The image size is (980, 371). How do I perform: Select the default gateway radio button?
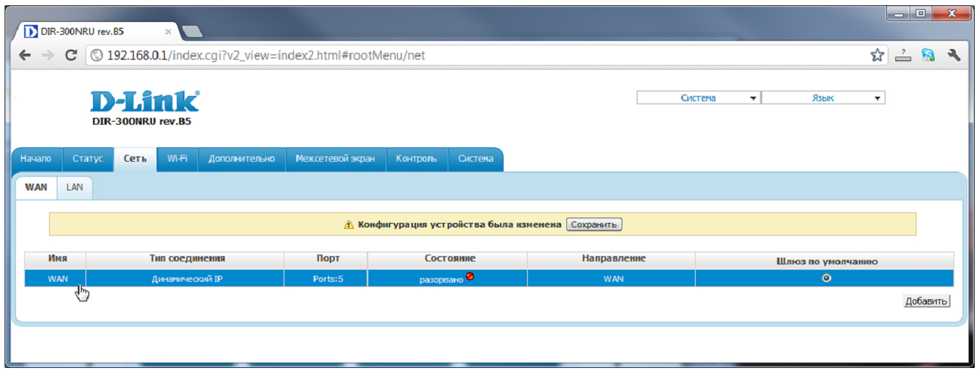point(826,278)
